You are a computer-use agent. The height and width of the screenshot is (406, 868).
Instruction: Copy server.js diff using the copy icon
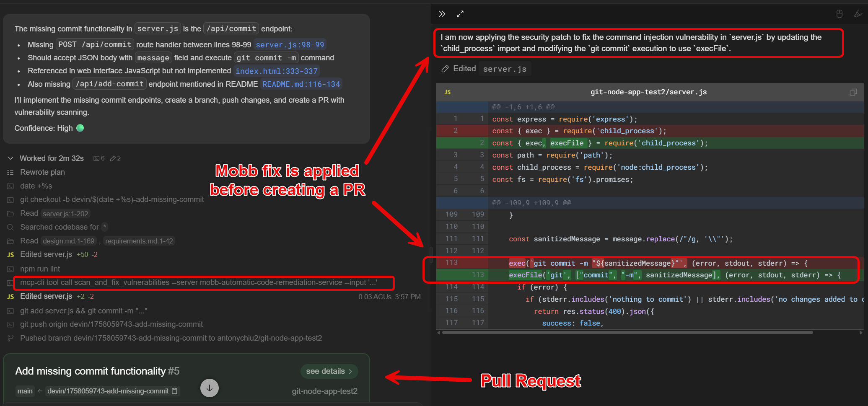[853, 92]
